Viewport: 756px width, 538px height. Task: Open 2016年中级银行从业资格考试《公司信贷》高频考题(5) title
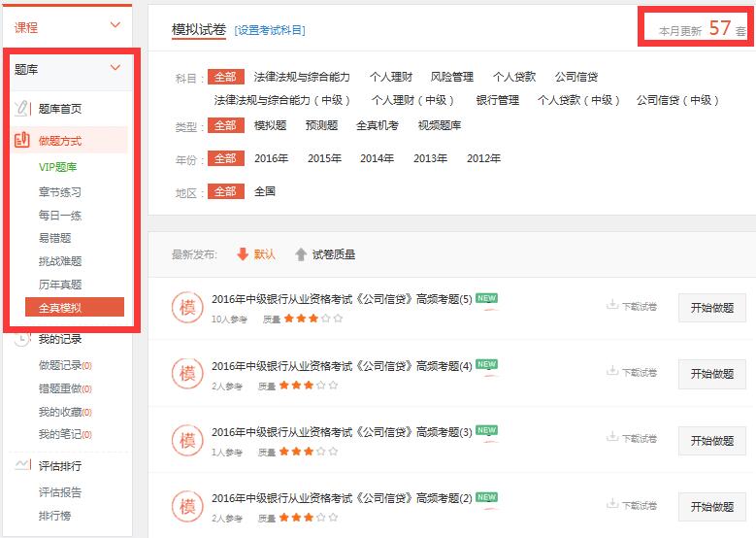(342, 299)
